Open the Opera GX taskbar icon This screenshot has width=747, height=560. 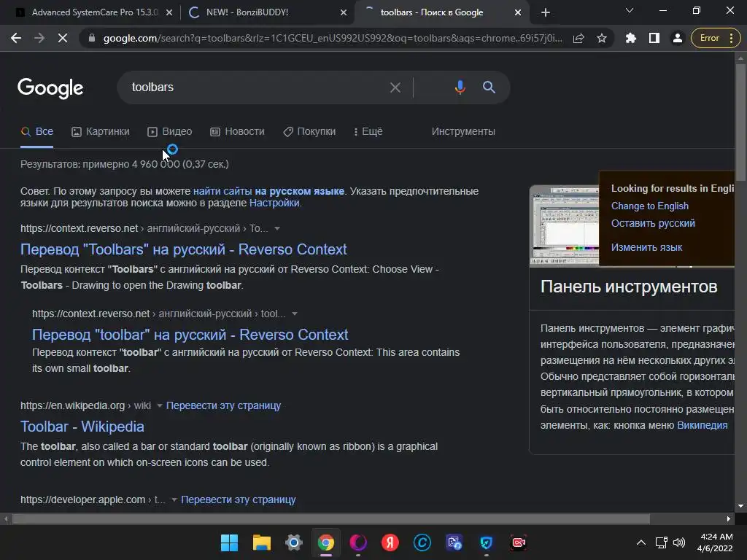tap(357, 542)
